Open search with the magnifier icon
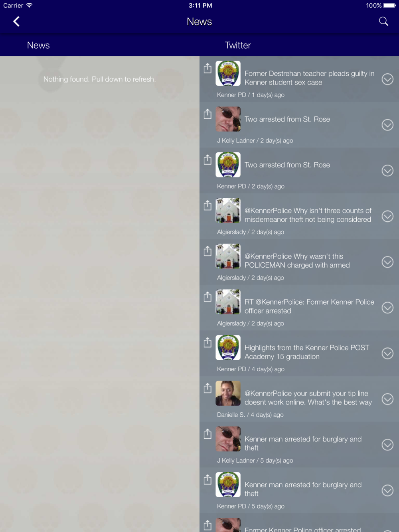399x532 pixels. click(383, 22)
